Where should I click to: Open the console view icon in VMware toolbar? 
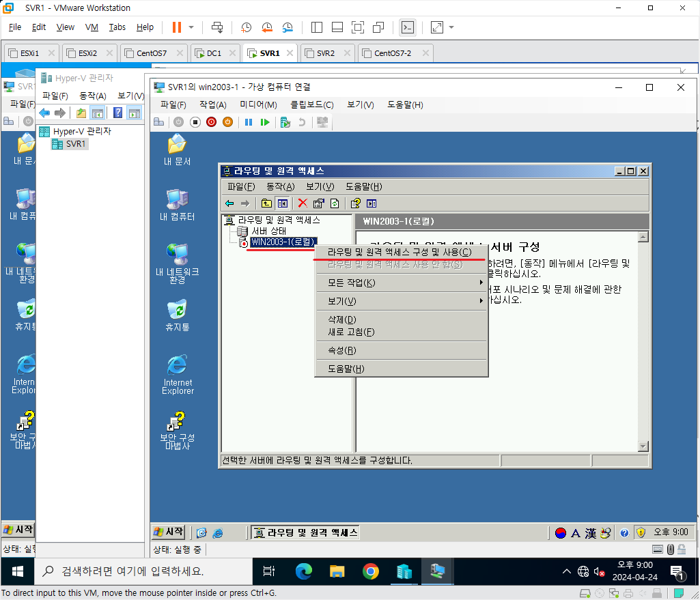pos(408,27)
